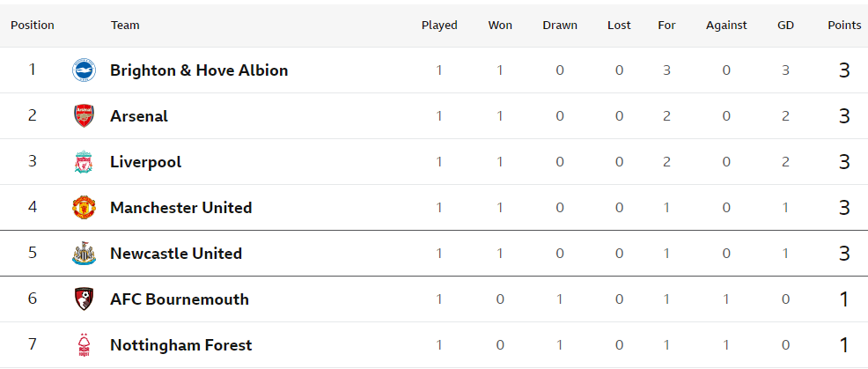Click the Points column header
Image resolution: width=868 pixels, height=369 pixels.
[x=844, y=25]
